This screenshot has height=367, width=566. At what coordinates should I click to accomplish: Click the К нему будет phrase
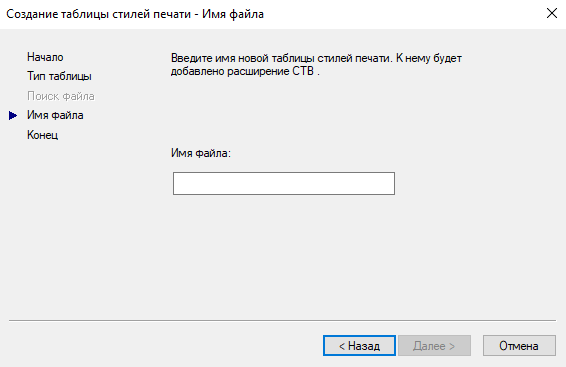(x=428, y=58)
